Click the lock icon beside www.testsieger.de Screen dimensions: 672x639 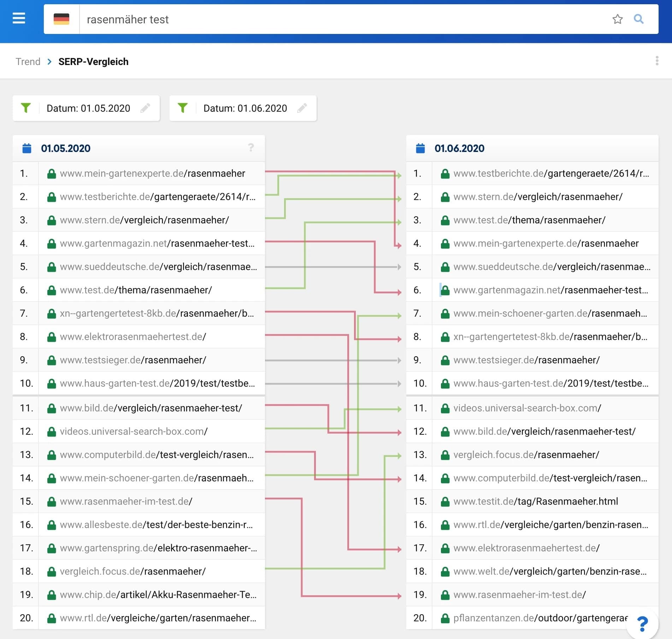(52, 360)
